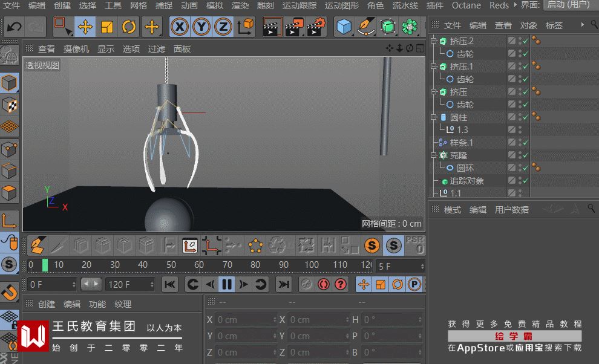The image size is (599, 364).
Task: Select the Move tool in top toolbar
Action: click(85, 27)
